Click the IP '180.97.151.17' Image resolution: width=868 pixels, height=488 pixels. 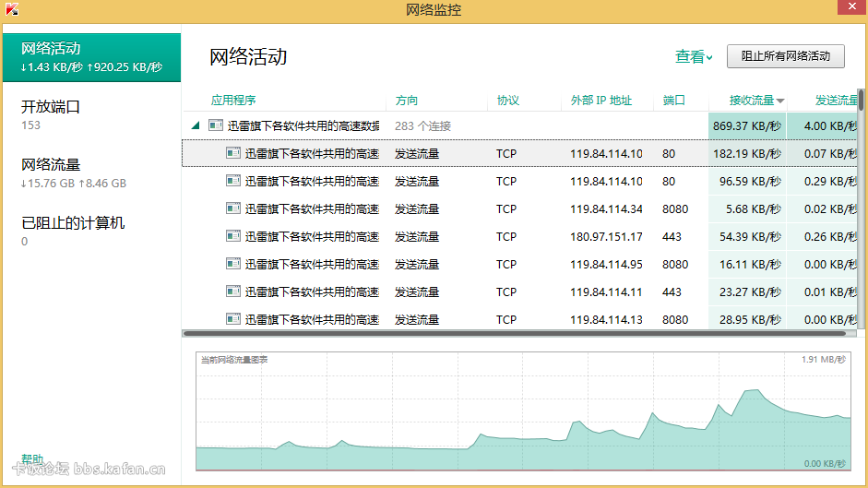click(x=606, y=236)
